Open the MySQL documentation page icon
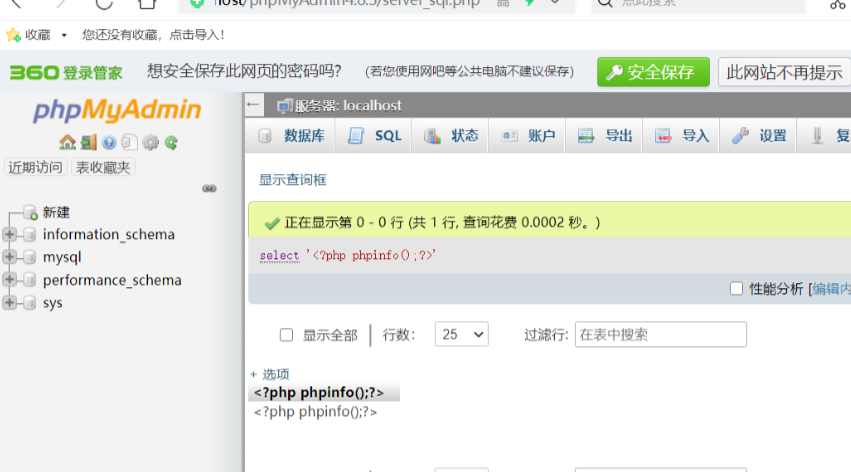 pos(129,142)
